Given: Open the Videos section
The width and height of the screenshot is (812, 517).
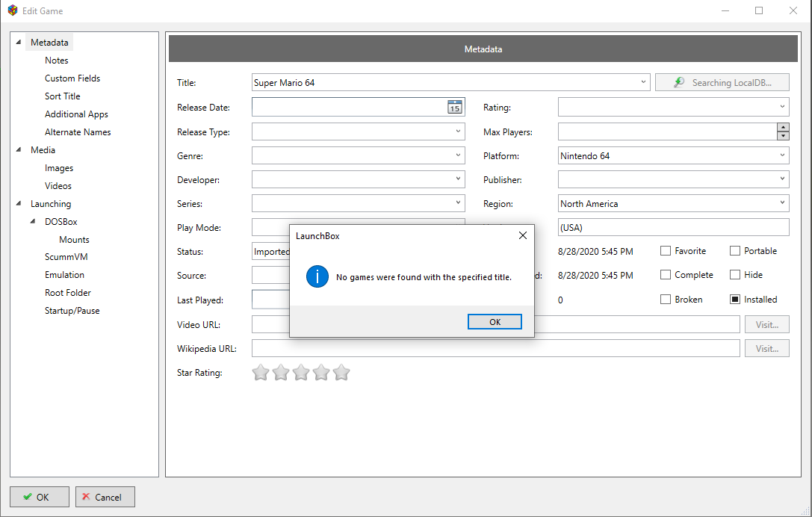Looking at the screenshot, I should (x=58, y=185).
